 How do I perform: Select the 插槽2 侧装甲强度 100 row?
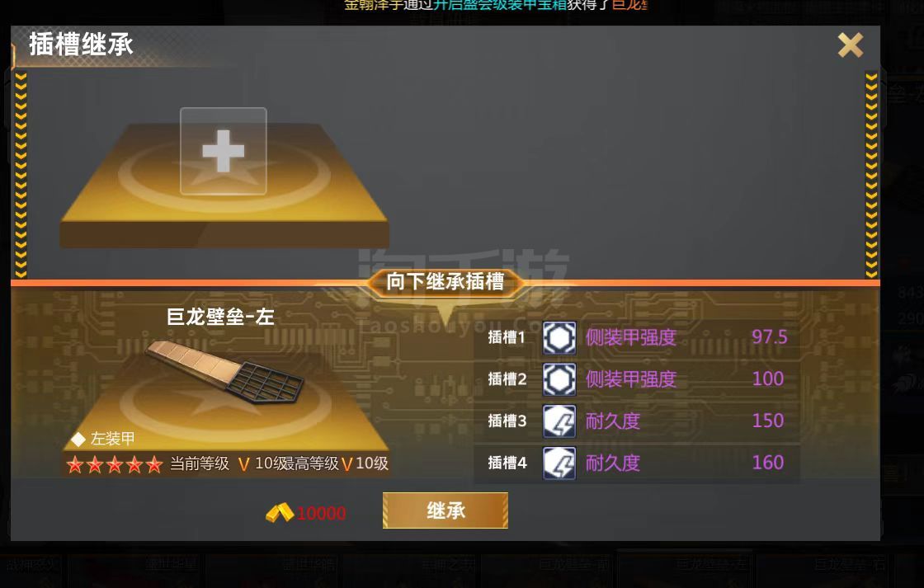pyautogui.click(x=636, y=379)
